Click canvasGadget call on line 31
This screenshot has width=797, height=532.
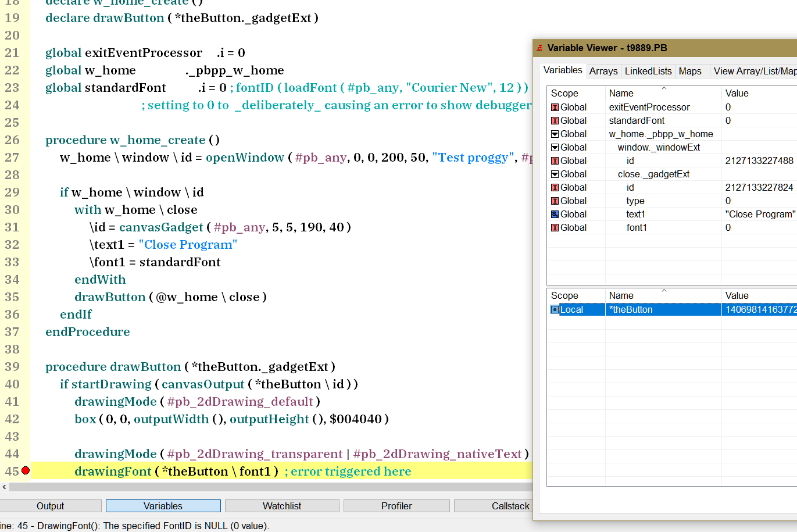[x=161, y=227]
